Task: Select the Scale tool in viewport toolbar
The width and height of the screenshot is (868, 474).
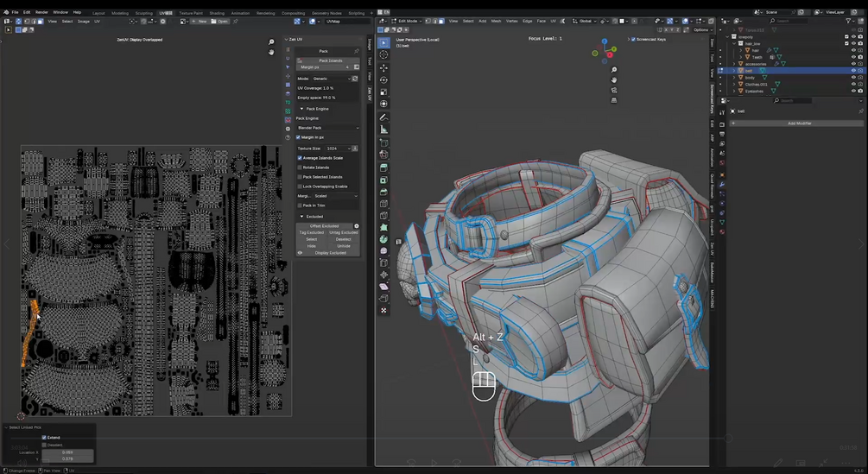Action: point(383,92)
